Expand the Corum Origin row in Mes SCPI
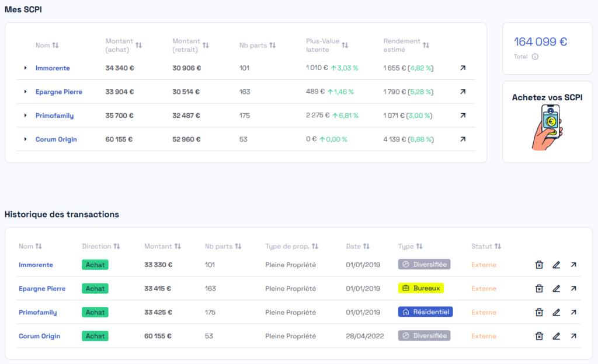Image resolution: width=598 pixels, height=364 pixels. pos(25,139)
